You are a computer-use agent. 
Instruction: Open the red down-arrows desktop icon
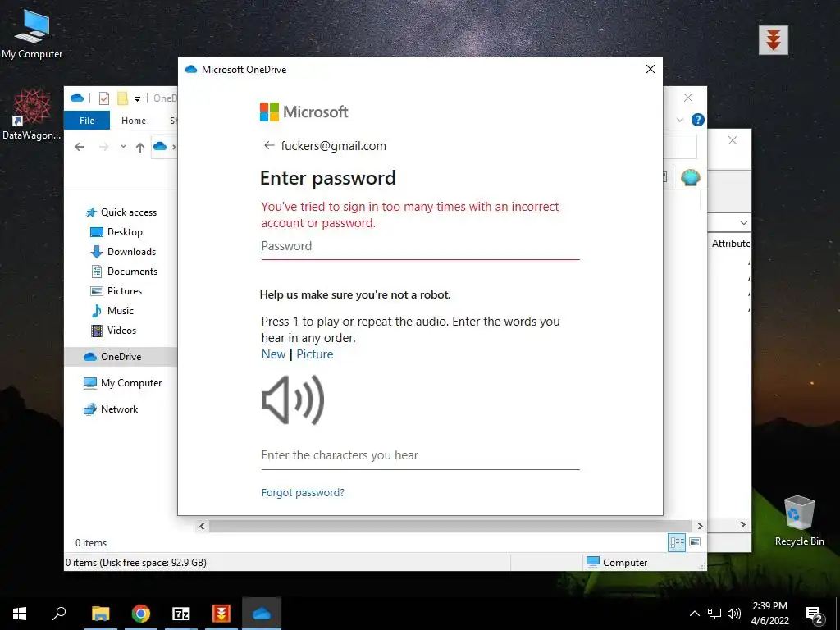[773, 40]
